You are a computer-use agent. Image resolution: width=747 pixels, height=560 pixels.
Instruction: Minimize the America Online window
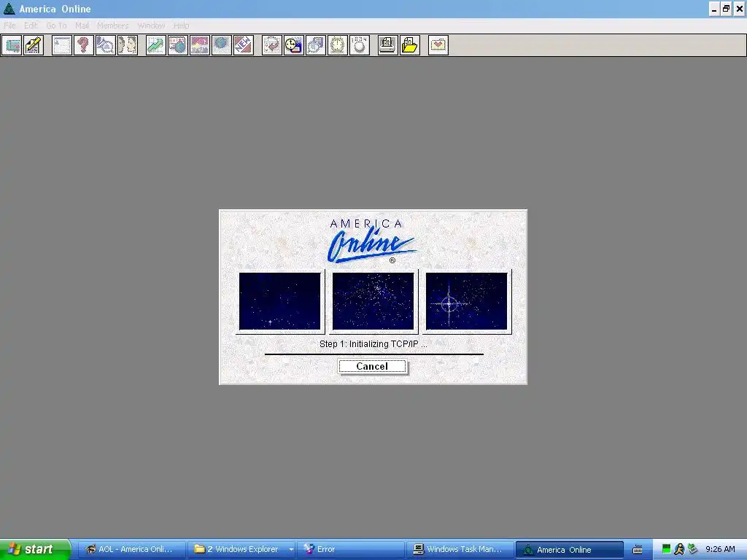[x=713, y=9]
